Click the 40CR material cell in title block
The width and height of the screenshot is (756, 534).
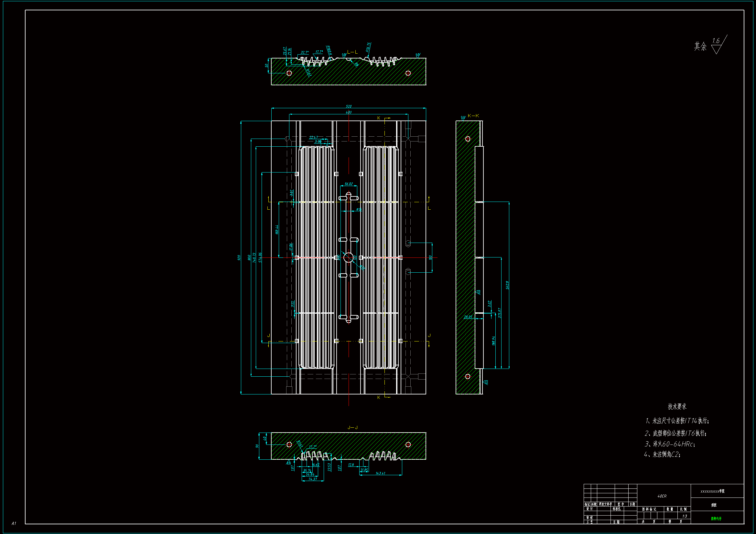tap(662, 496)
